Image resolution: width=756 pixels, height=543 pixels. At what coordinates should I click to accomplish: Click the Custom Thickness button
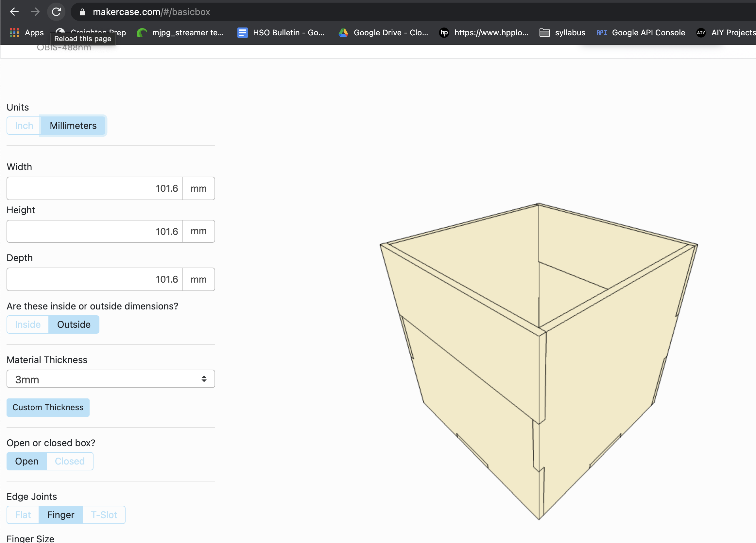(48, 407)
